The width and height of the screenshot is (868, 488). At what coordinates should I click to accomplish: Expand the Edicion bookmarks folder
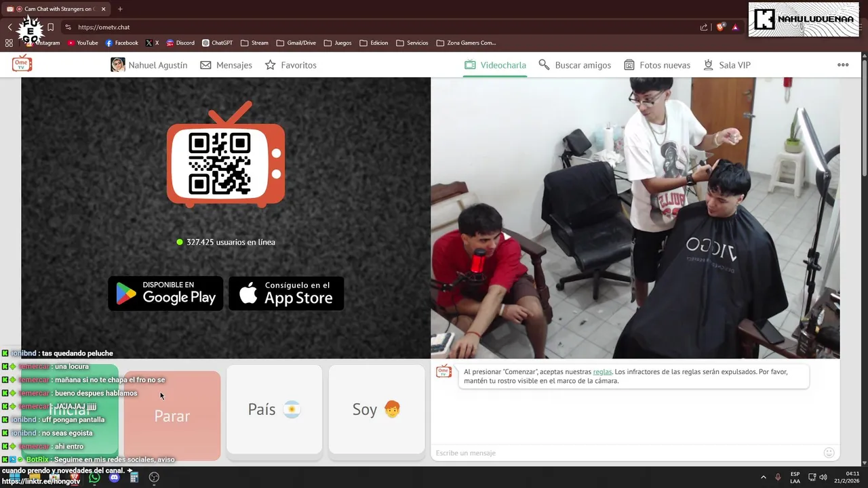pyautogui.click(x=374, y=43)
